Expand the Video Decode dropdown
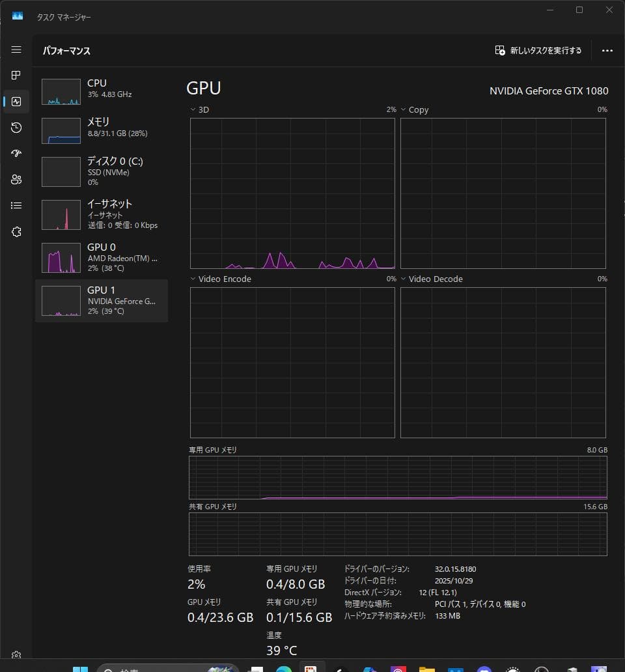 point(405,279)
